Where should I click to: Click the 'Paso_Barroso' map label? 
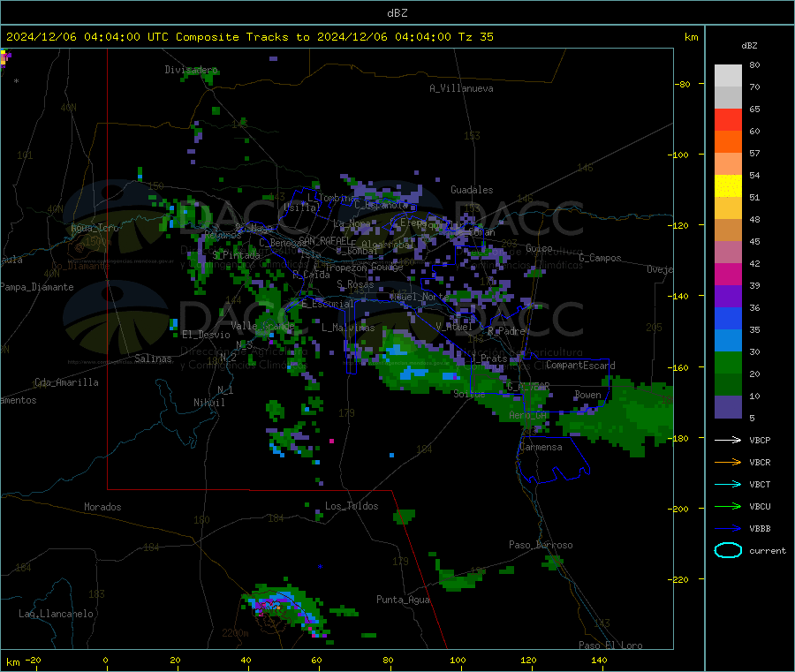pos(541,545)
